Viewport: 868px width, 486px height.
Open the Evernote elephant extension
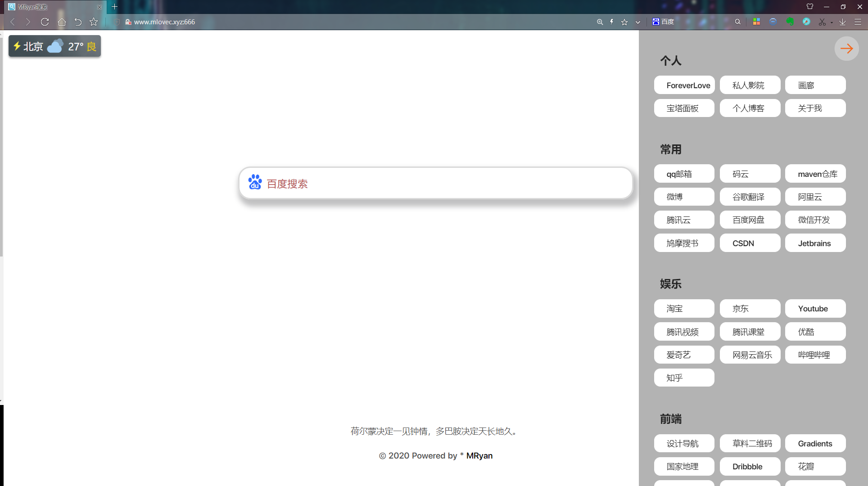pyautogui.click(x=790, y=22)
